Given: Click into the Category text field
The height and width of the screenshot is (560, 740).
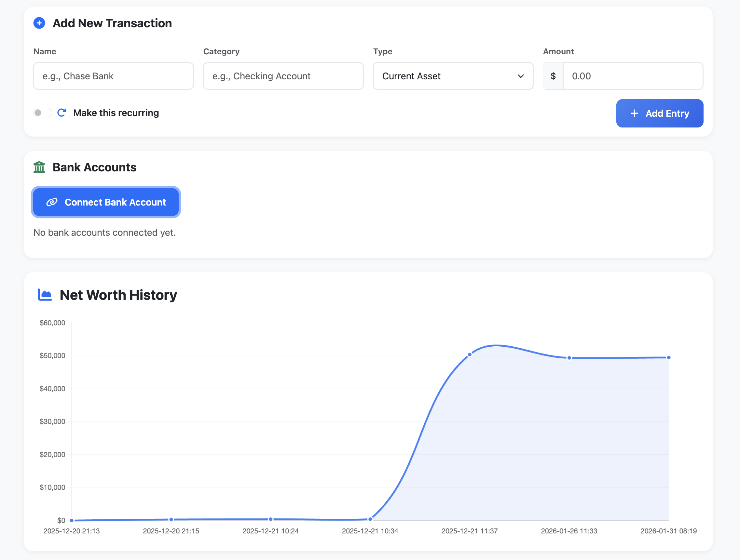Looking at the screenshot, I should point(283,76).
